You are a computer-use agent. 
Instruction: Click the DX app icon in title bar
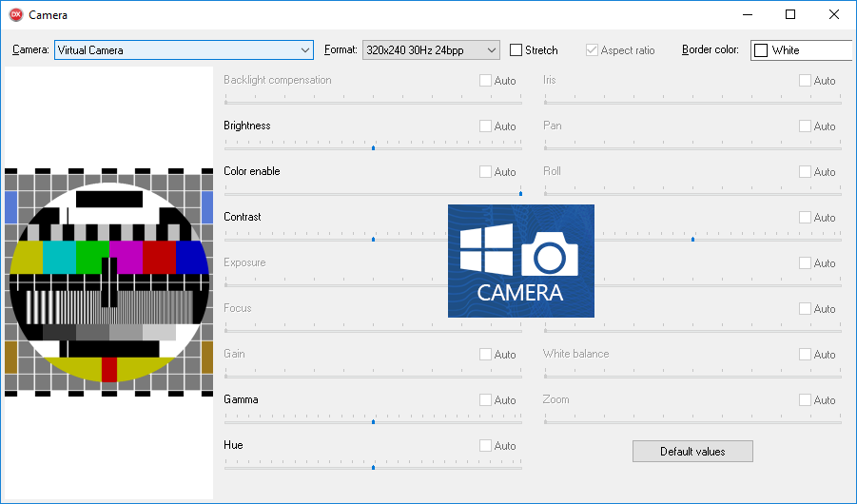(16, 15)
